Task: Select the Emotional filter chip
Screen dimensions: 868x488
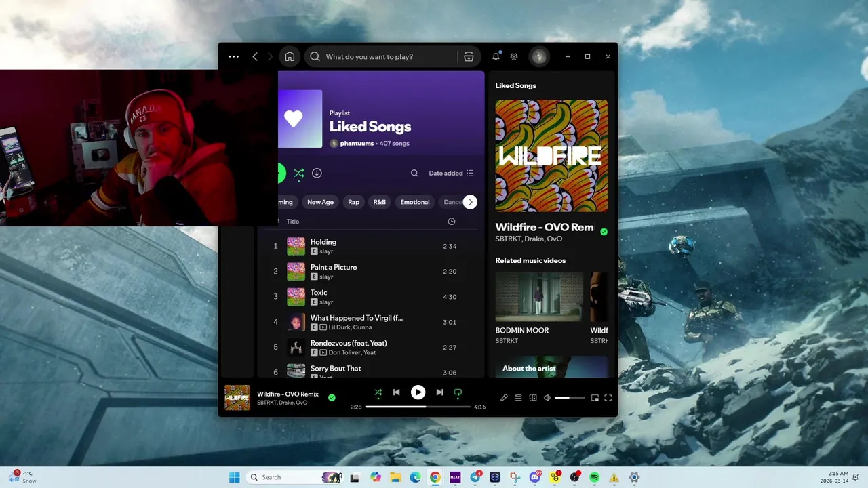Action: click(x=415, y=202)
